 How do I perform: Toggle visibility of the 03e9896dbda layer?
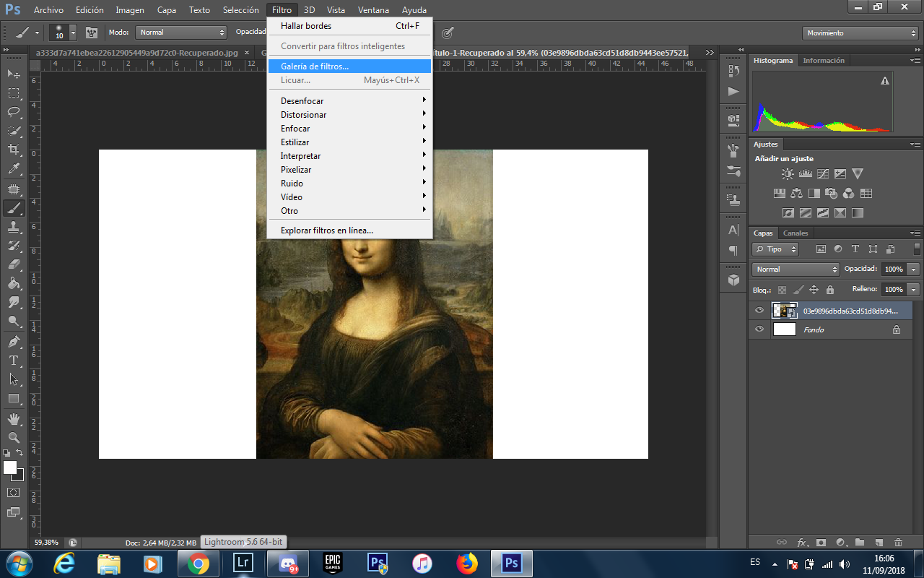point(759,311)
